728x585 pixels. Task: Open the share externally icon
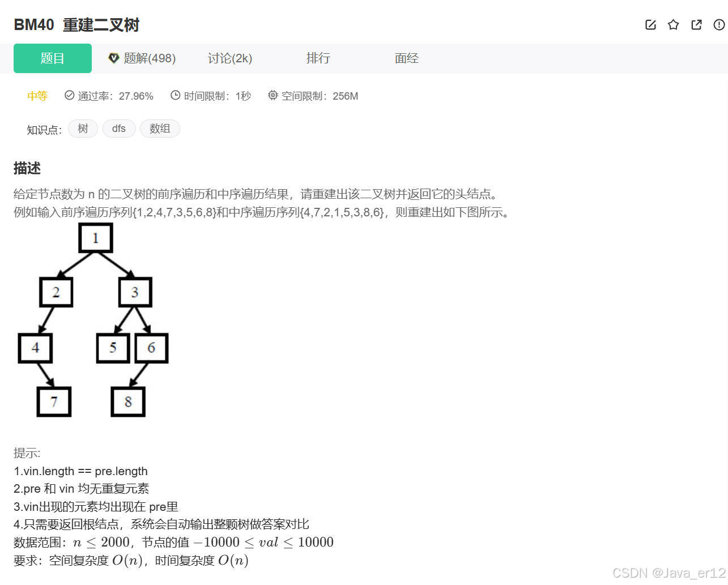click(696, 24)
